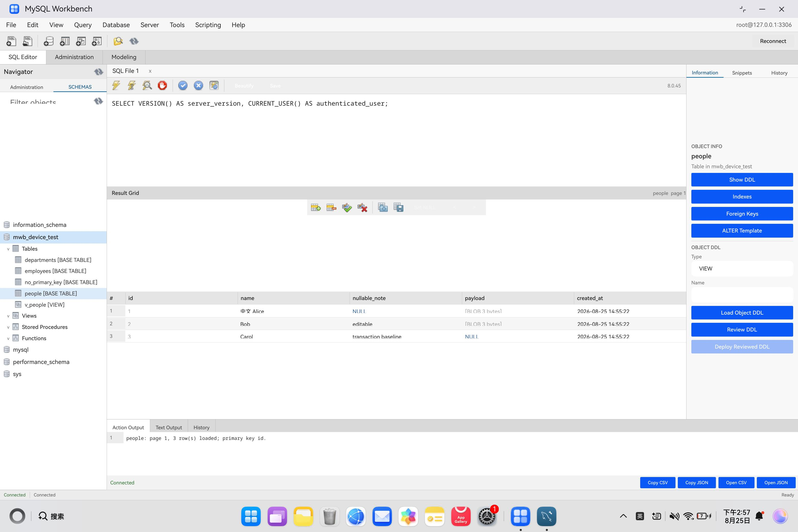The image size is (798, 532).
Task: Delete the selected row in result grid
Action: [x=331, y=207]
